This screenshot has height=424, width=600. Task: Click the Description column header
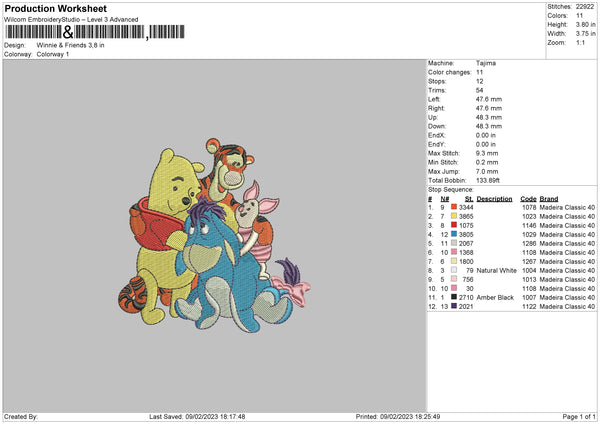click(x=494, y=198)
